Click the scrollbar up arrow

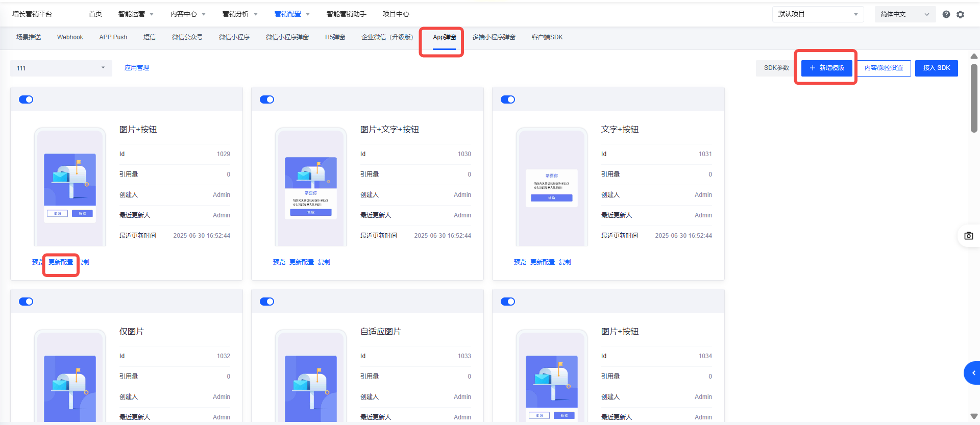coord(974,56)
